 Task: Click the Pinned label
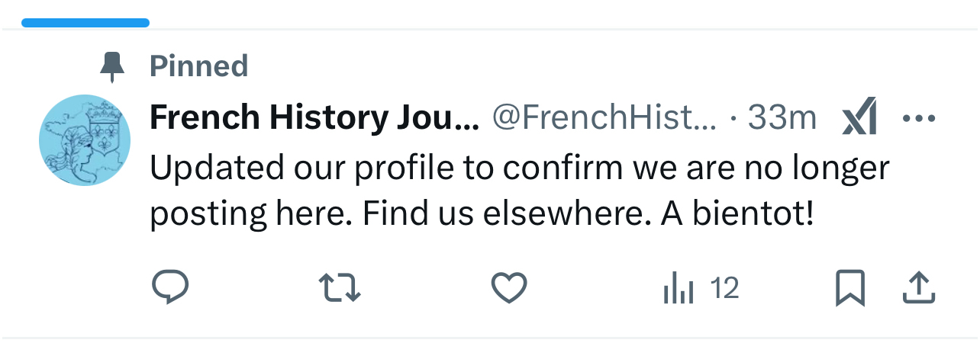click(x=199, y=66)
